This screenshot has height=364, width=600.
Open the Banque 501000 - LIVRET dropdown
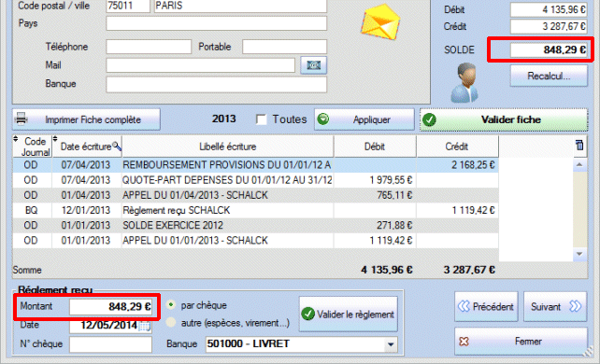(x=391, y=344)
